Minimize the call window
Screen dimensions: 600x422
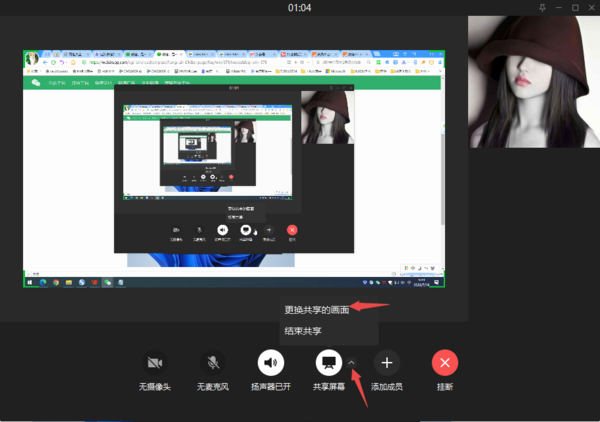(x=558, y=8)
